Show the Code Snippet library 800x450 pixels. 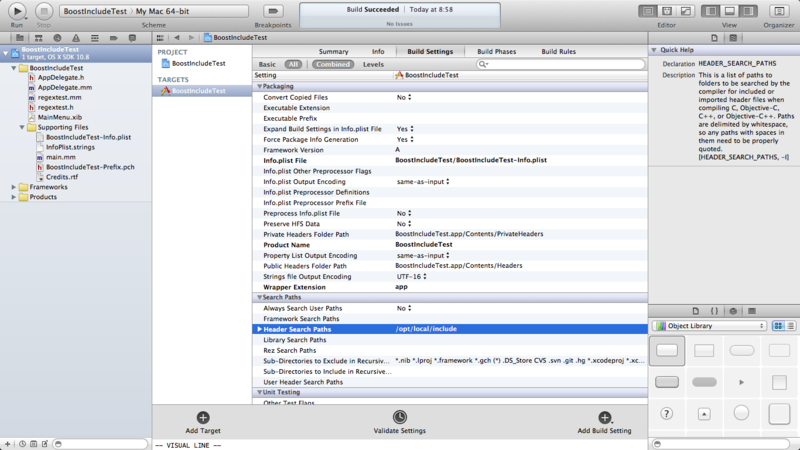[x=714, y=311]
